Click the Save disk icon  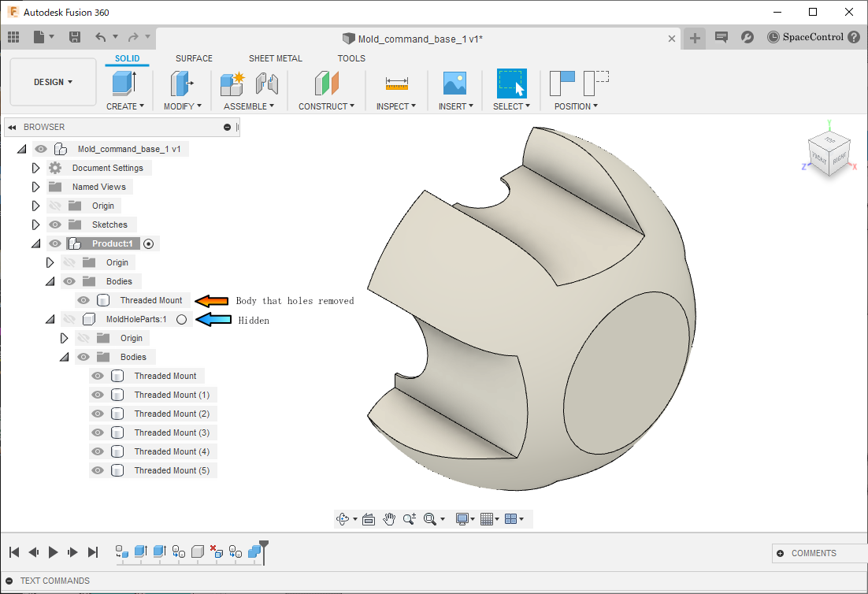pyautogui.click(x=75, y=37)
